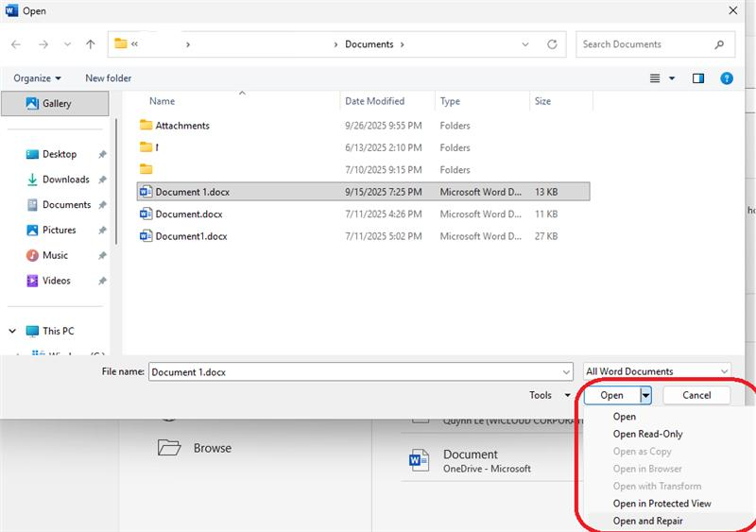Click the sidebar vertical scrollbar
Image resolution: width=756 pixels, height=532 pixels.
point(116,180)
